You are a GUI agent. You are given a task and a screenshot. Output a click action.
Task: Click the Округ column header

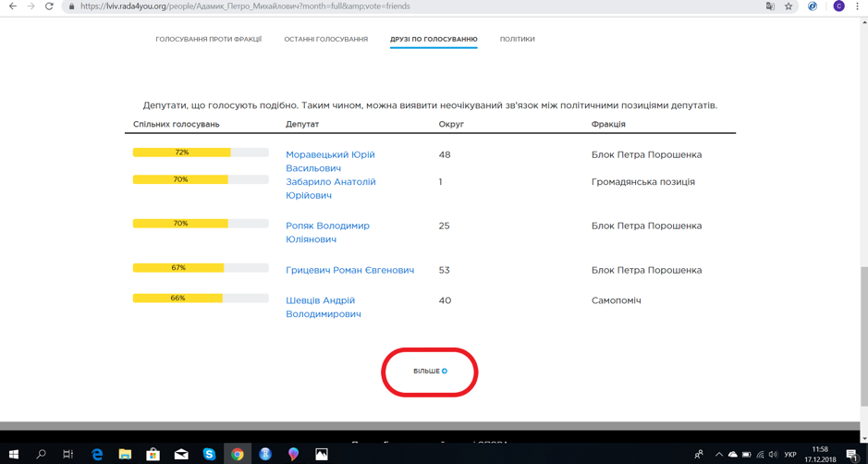(x=451, y=124)
